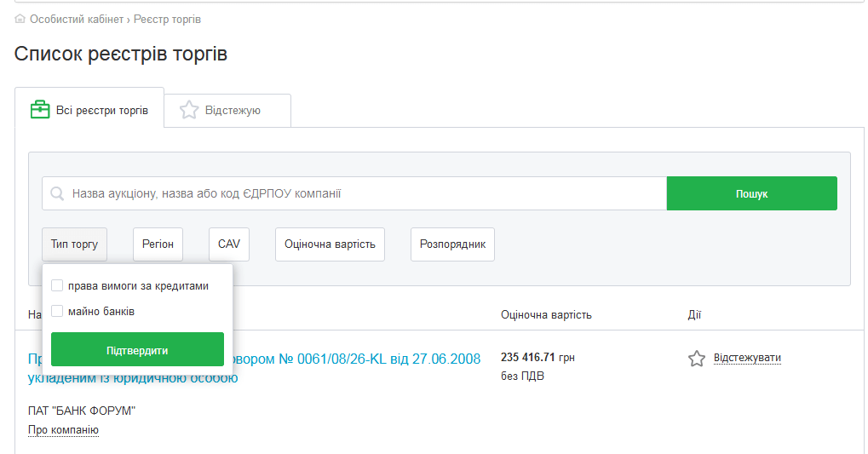The image size is (868, 454).
Task: Click the briefcase icon on registries tab
Action: point(40,110)
